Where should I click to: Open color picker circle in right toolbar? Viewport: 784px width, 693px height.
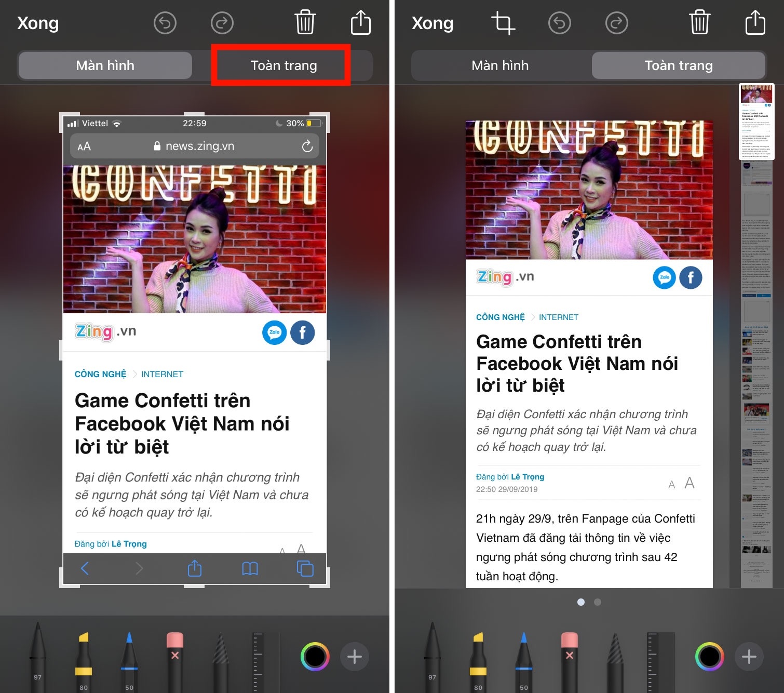point(709,657)
